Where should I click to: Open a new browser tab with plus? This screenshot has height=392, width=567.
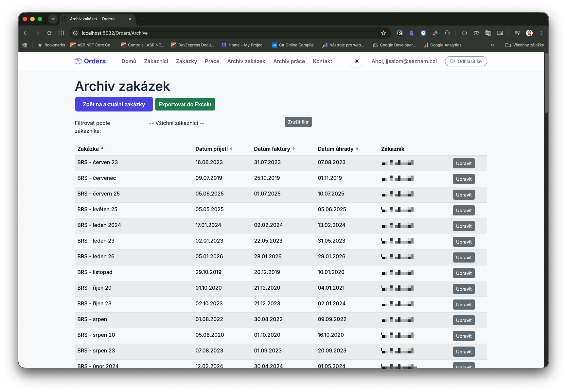click(x=142, y=19)
